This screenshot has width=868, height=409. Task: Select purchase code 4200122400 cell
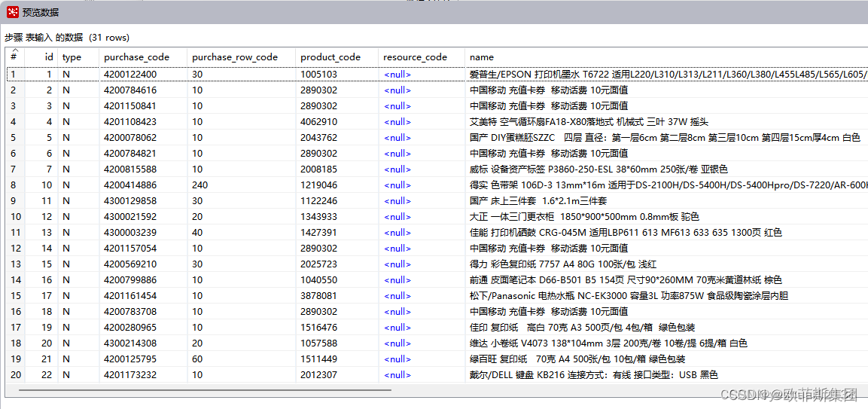[143, 74]
